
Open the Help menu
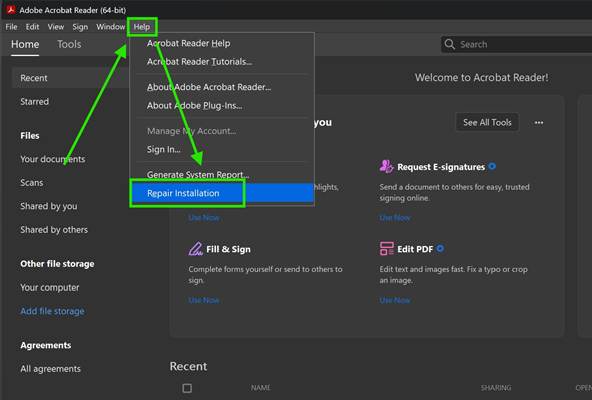[142, 27]
